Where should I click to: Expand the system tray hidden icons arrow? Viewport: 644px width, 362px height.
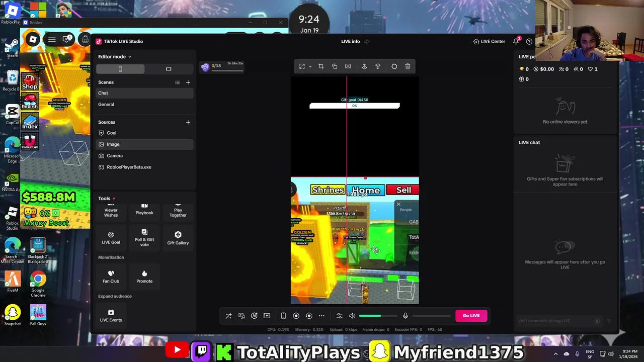click(555, 354)
